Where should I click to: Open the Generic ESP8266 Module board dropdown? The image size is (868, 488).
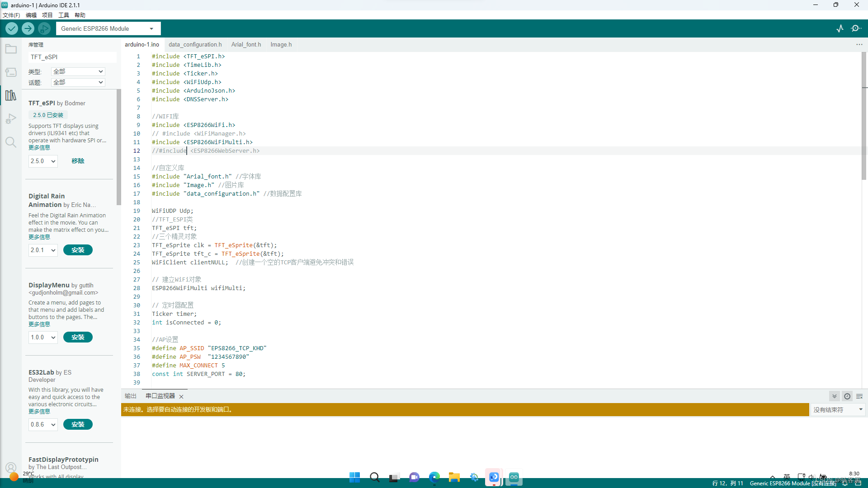tap(108, 28)
